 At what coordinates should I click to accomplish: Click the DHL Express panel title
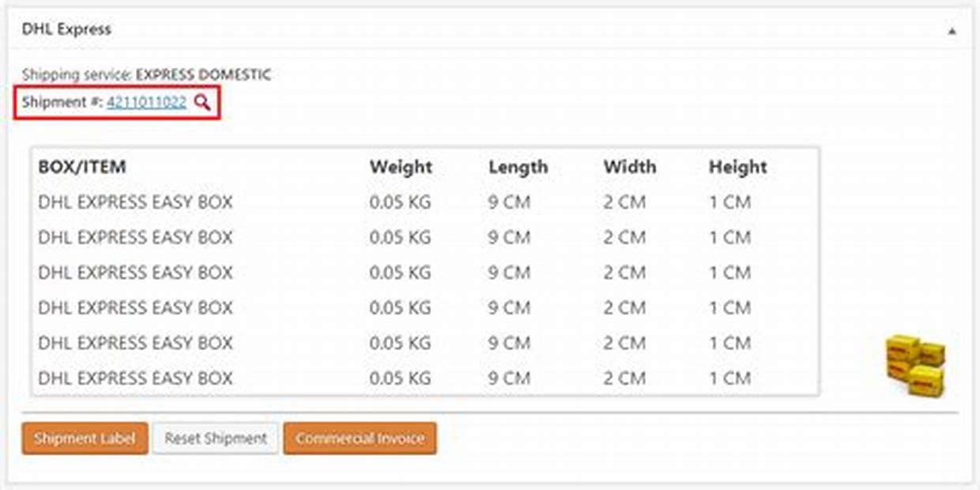click(x=66, y=29)
